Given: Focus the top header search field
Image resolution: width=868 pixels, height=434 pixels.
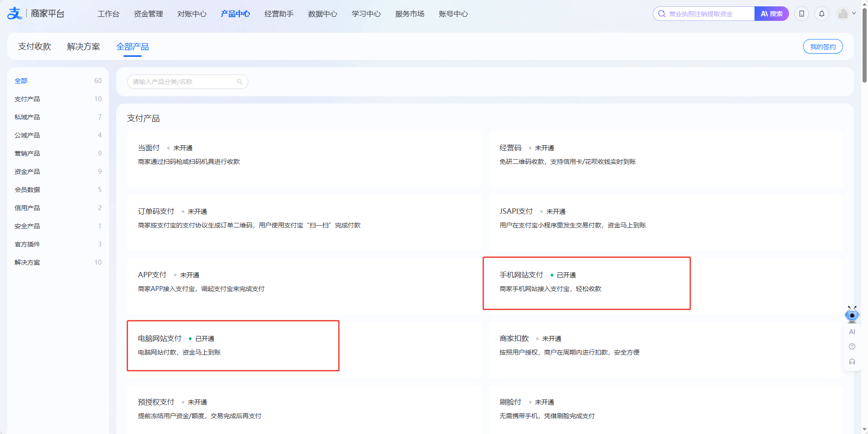Looking at the screenshot, I should click(704, 14).
